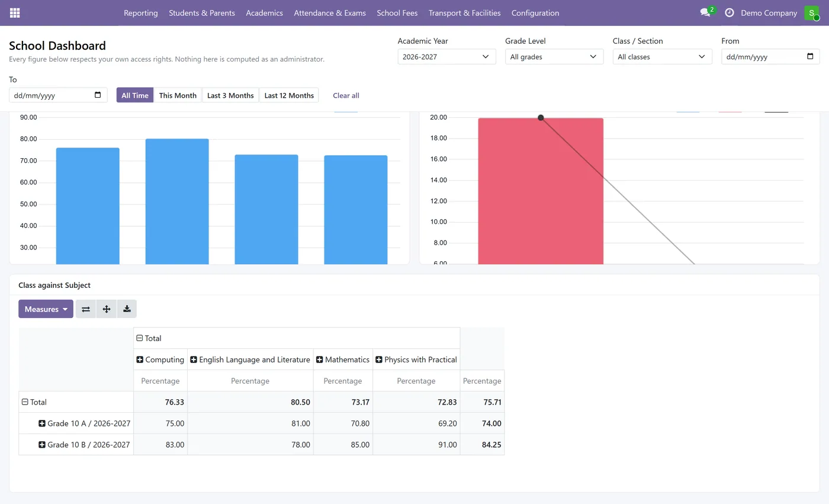The image size is (829, 504).
Task: Select the Last 3 Months period filter
Action: [x=230, y=95]
